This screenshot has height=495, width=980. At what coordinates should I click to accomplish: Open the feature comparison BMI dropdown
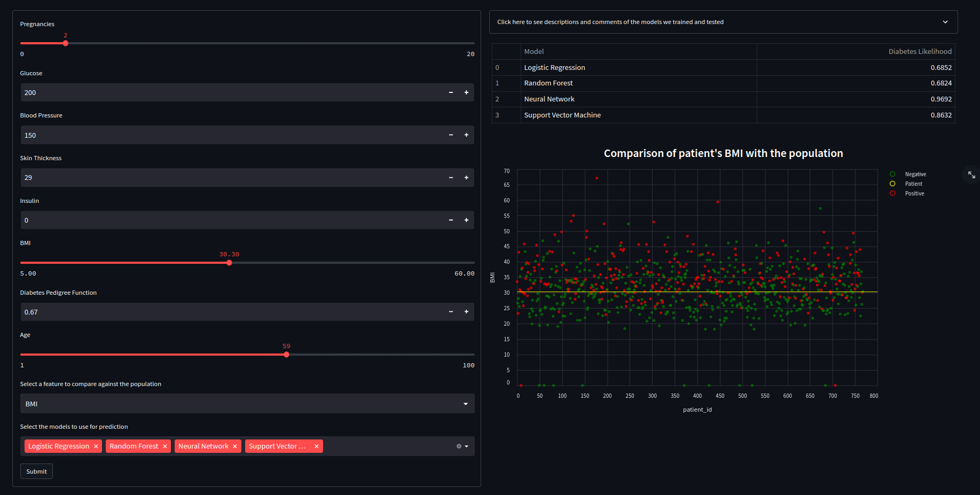(x=247, y=404)
